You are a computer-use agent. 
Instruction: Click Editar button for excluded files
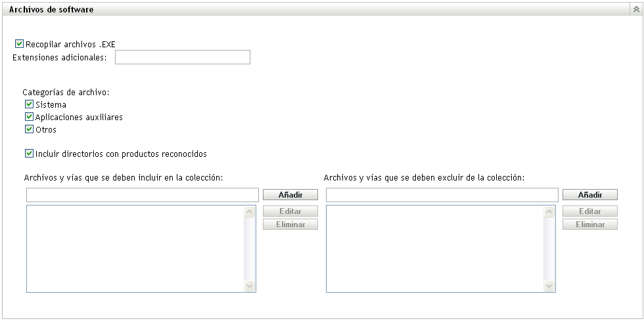click(590, 211)
